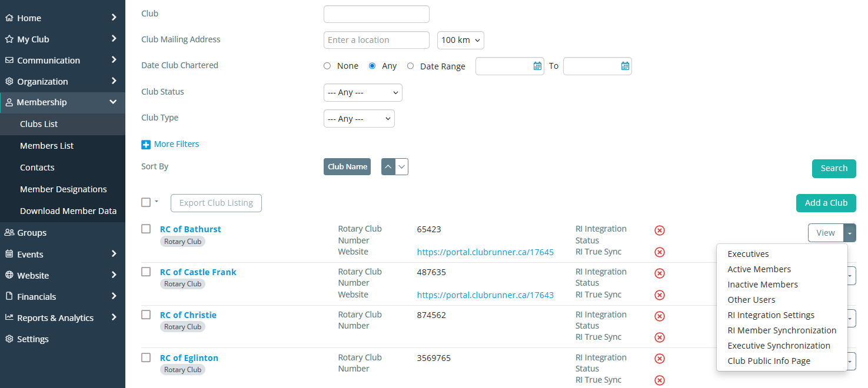Click the Events calendar icon in sidebar
The image size is (868, 388).
click(x=9, y=255)
